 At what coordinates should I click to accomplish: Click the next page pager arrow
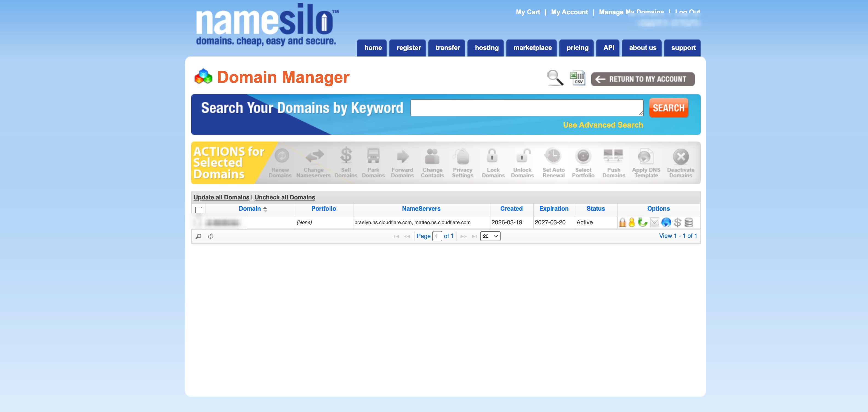(463, 236)
